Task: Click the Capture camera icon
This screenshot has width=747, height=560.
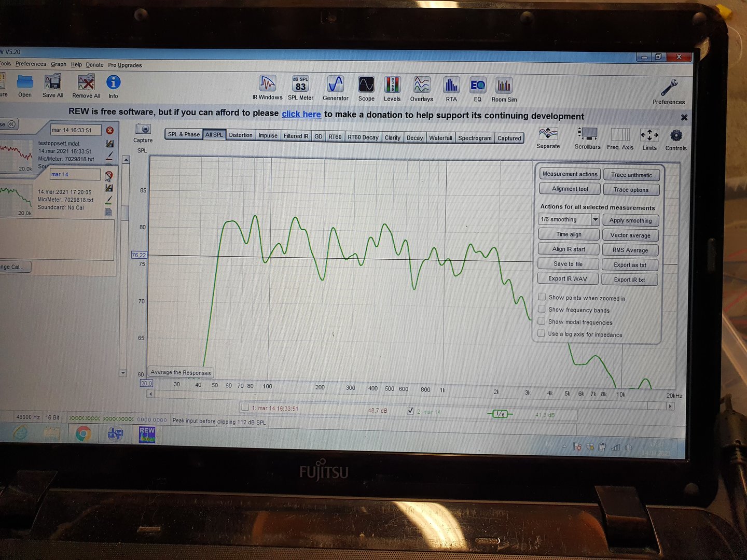Action: 143,130
